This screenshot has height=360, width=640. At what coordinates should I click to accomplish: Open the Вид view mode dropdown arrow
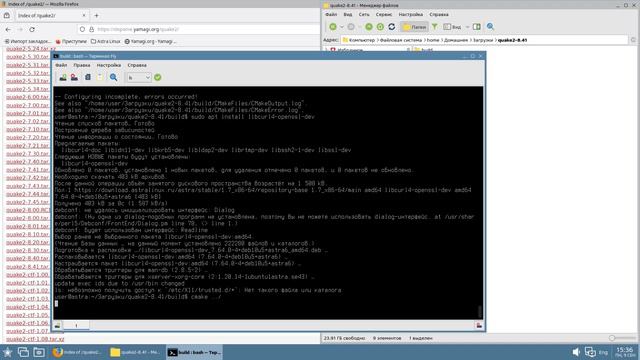(468, 27)
